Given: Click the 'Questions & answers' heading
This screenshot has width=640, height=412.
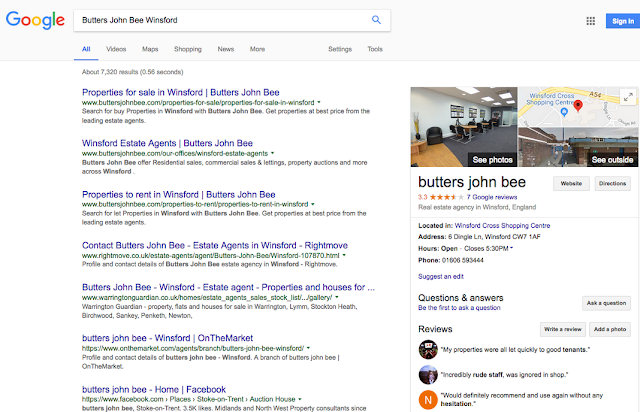Looking at the screenshot, I should pos(461,298).
